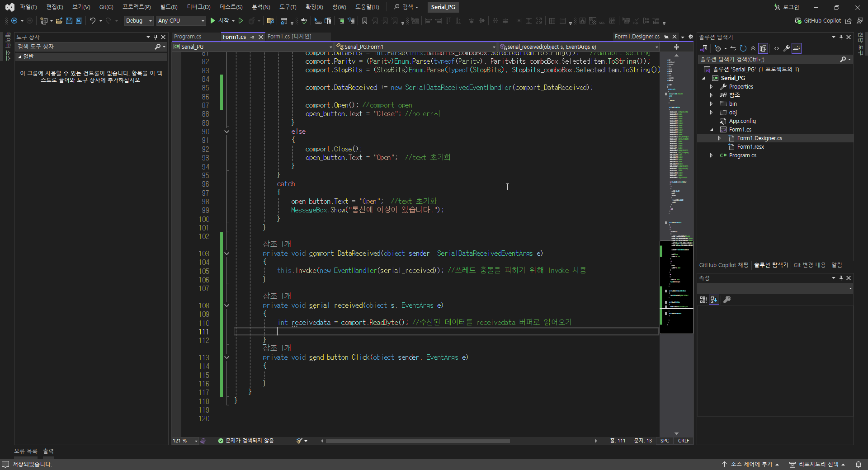868x470 pixels.
Task: Open the Debug configuration dropdown
Action: coord(139,21)
